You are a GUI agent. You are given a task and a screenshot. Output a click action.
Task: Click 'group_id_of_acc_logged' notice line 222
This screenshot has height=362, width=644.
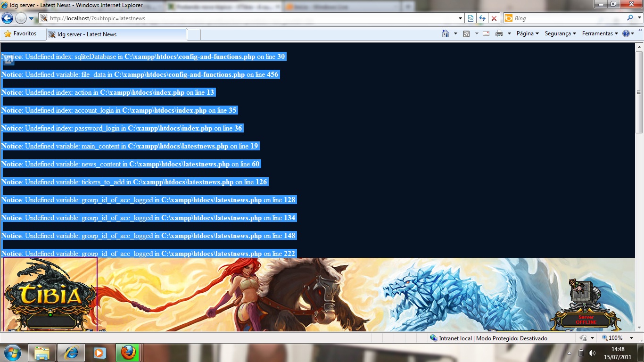point(149,253)
